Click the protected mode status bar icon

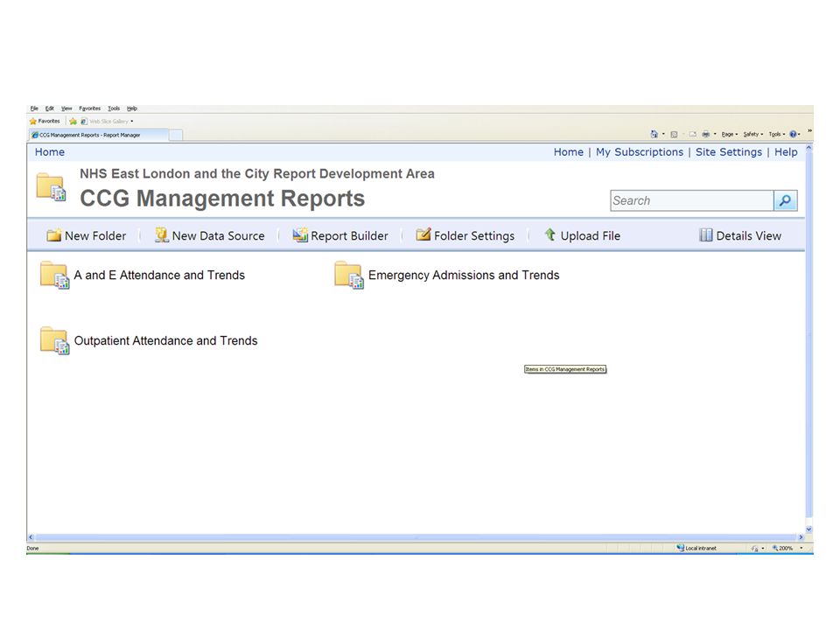pos(754,548)
